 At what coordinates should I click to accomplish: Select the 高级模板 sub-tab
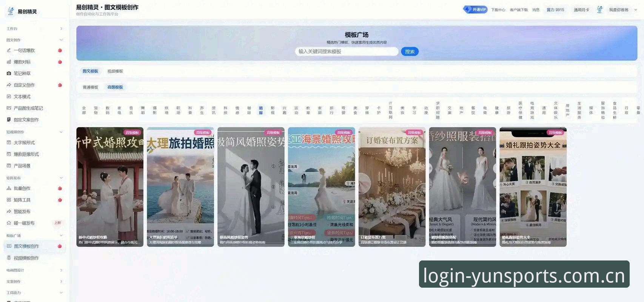tap(115, 87)
